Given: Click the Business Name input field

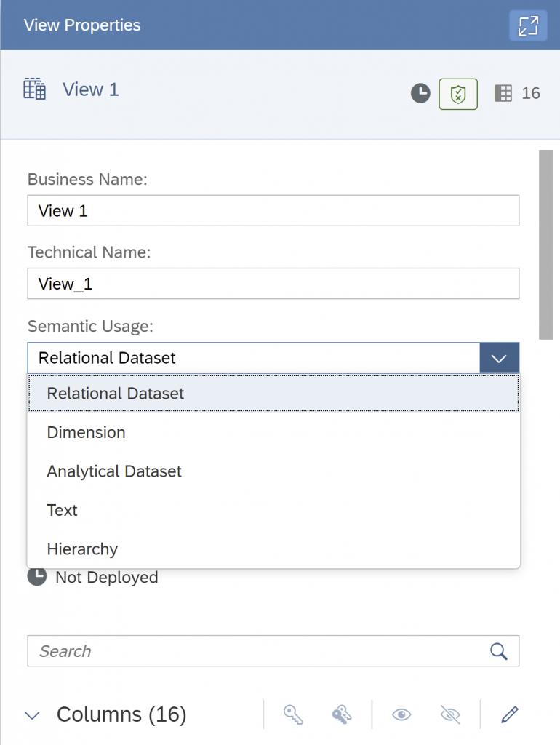Looking at the screenshot, I should pos(273,210).
